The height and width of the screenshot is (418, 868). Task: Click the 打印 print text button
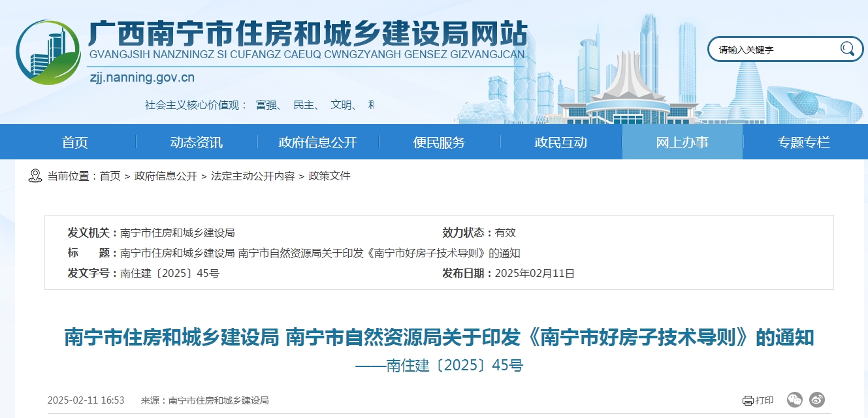[x=764, y=400]
